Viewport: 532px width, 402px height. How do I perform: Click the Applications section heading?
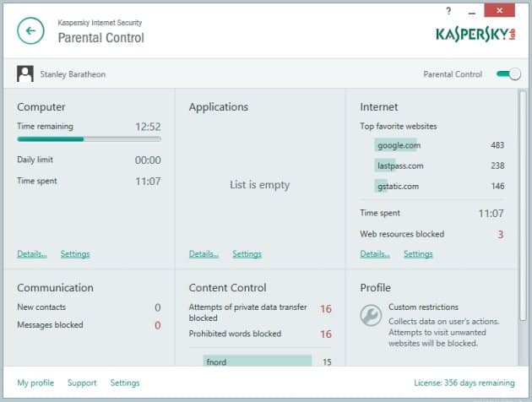[219, 107]
